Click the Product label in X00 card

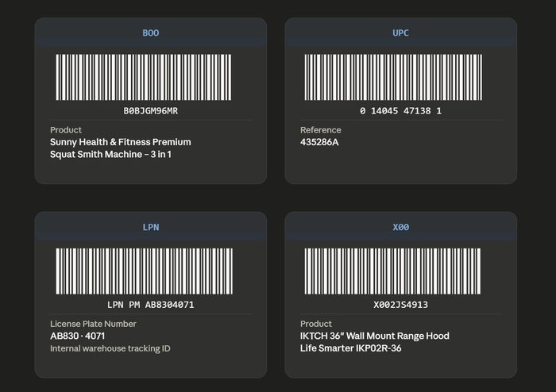(x=316, y=324)
